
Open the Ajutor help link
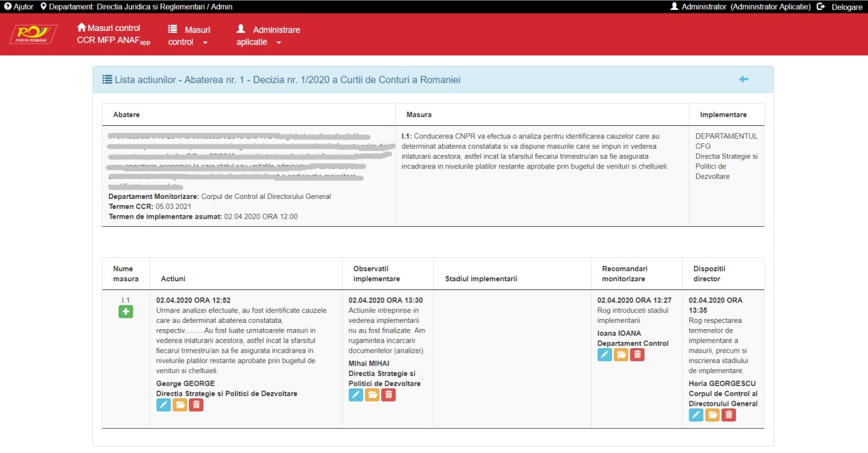pyautogui.click(x=19, y=6)
